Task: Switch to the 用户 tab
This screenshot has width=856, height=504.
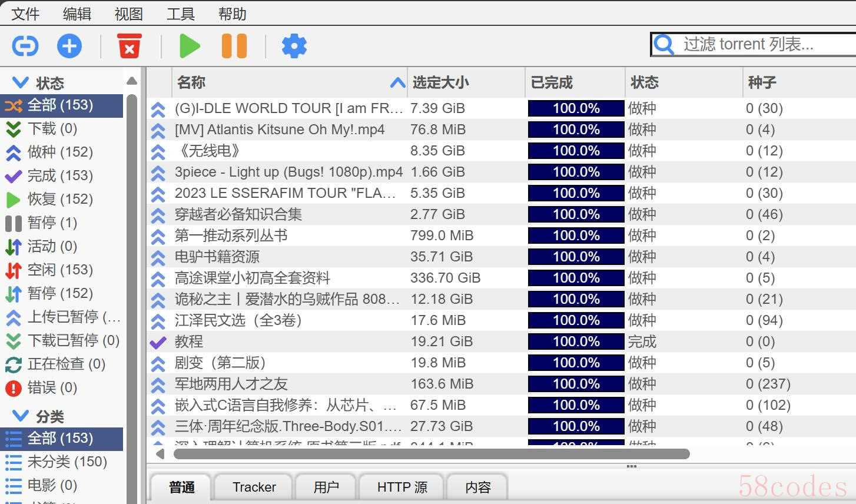Action: [x=326, y=488]
